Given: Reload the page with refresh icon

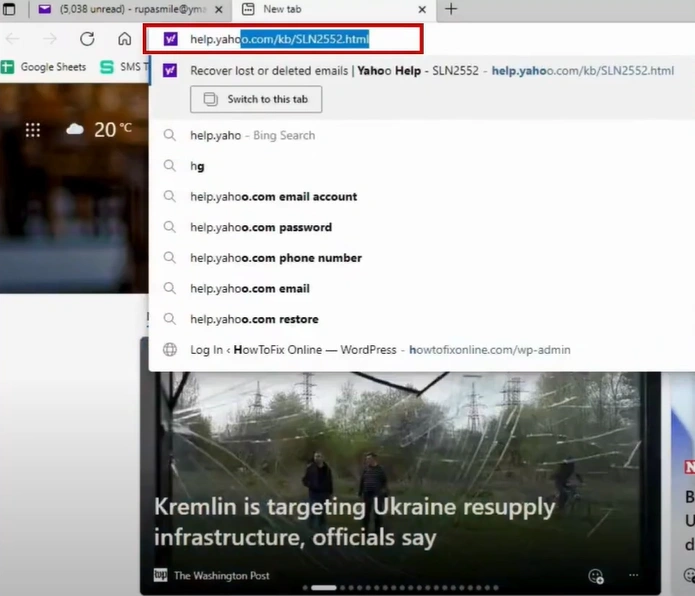Looking at the screenshot, I should (x=87, y=39).
